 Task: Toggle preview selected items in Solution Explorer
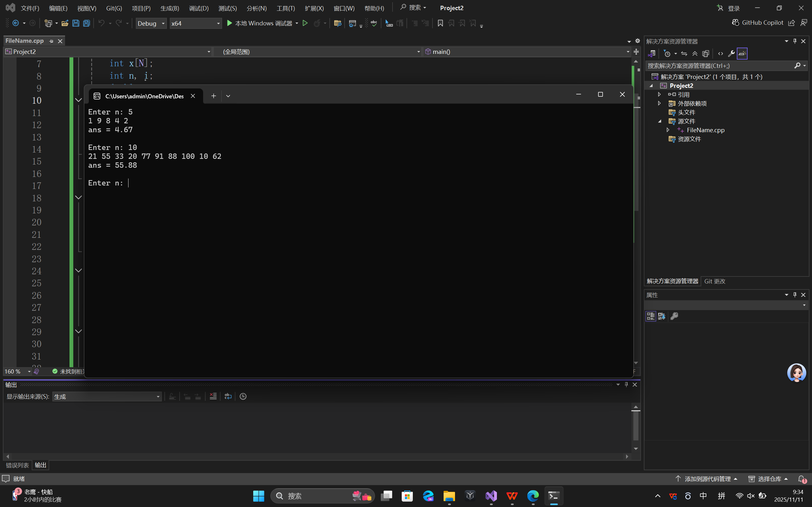[x=742, y=54]
